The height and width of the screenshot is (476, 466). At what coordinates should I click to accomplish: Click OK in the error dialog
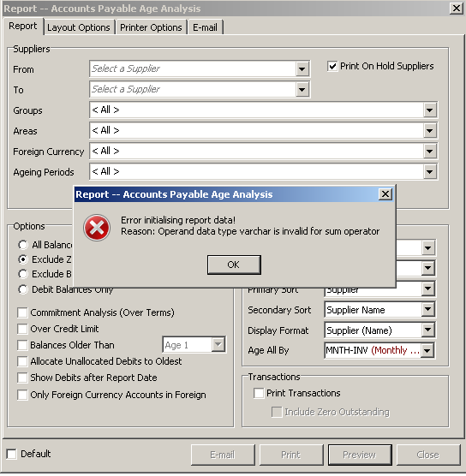pyautogui.click(x=234, y=265)
